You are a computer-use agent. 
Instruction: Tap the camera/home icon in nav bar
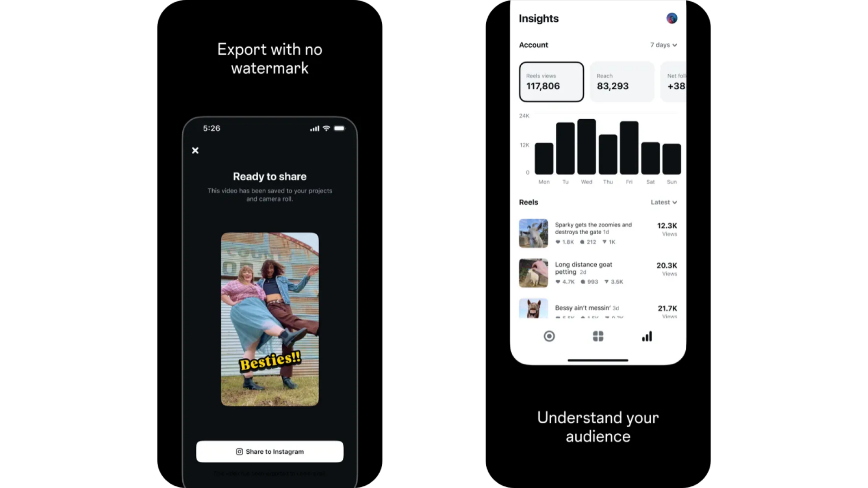(x=549, y=336)
